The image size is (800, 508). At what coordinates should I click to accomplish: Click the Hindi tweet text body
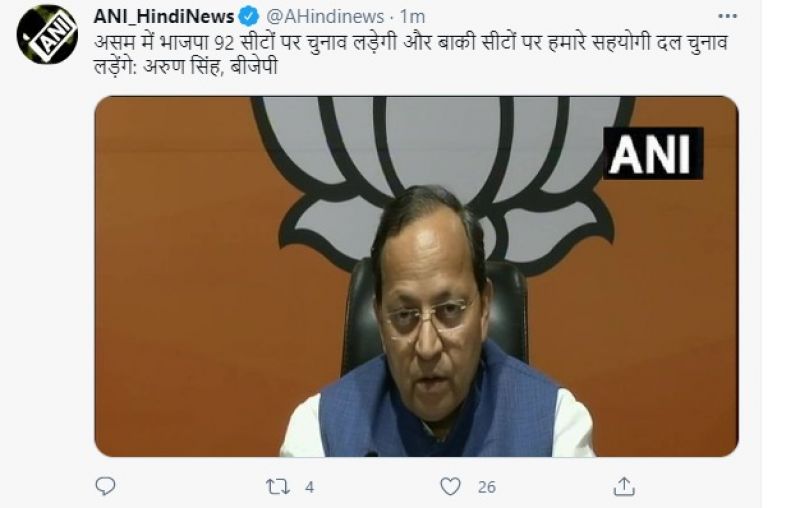coord(411,54)
